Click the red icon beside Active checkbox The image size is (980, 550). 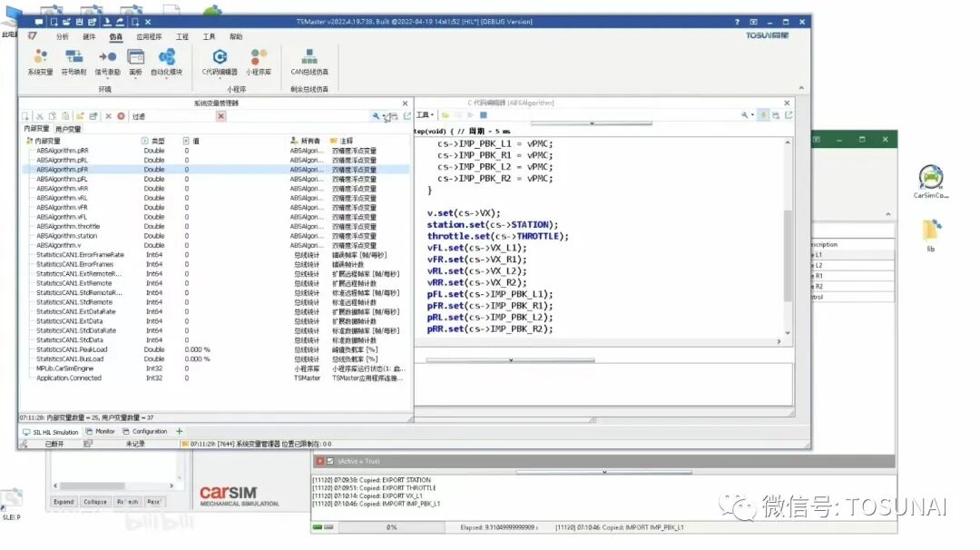point(320,461)
